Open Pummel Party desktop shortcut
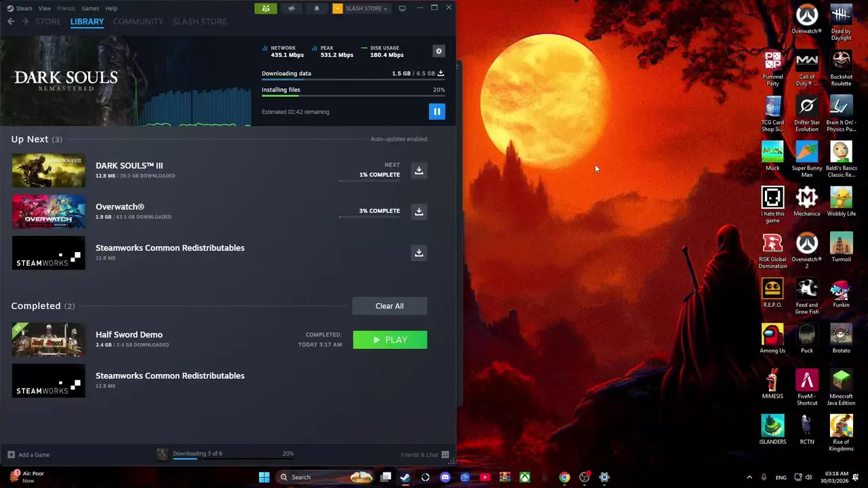Screen dimensions: 868x488 [x=772, y=68]
